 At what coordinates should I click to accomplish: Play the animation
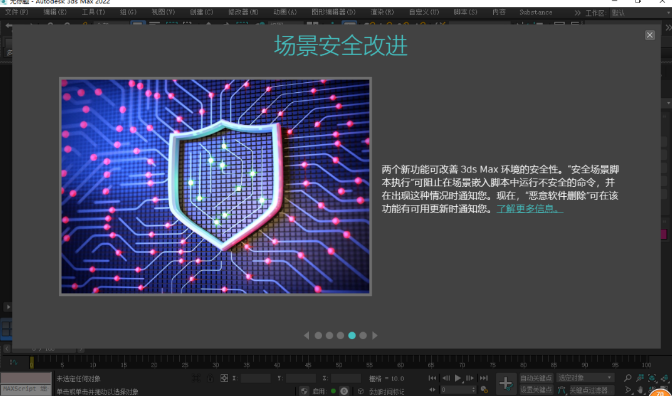[x=458, y=378]
